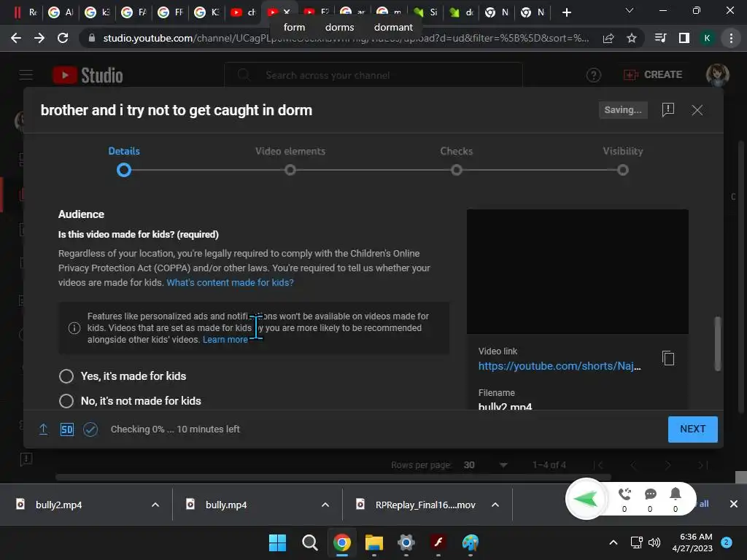Close the downloads bar
This screenshot has height=560, width=747.
(x=734, y=504)
